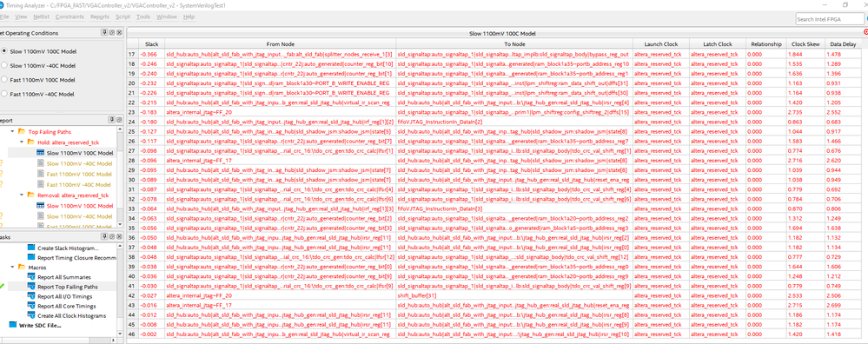Sort by the Slack column header
Viewport: 868px width, 344px height.
click(152, 43)
